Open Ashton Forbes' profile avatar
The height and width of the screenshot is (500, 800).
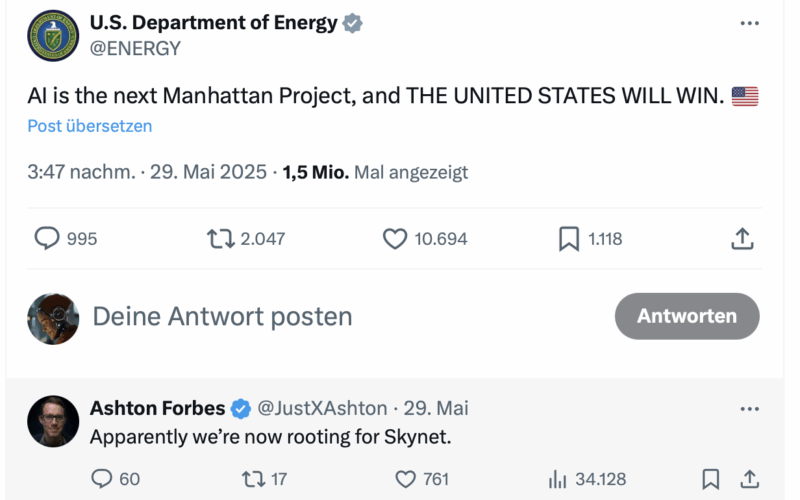53,421
